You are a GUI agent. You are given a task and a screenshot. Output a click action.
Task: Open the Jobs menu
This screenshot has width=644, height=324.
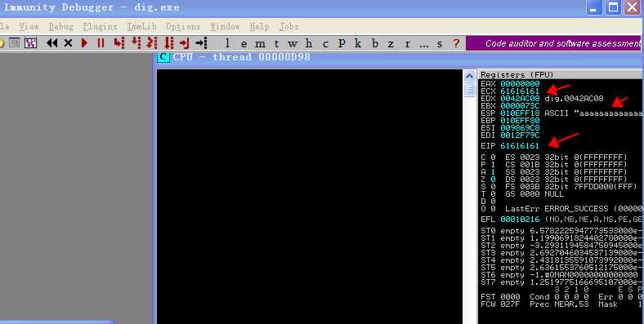click(288, 26)
